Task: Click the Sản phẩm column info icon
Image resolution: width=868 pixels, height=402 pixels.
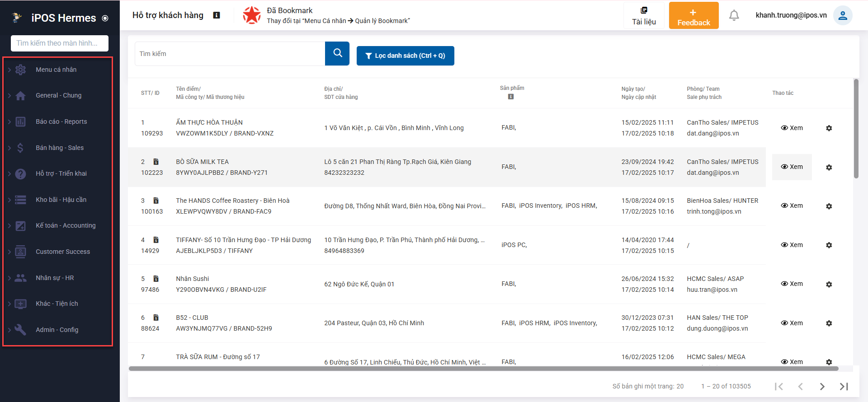Action: click(511, 97)
